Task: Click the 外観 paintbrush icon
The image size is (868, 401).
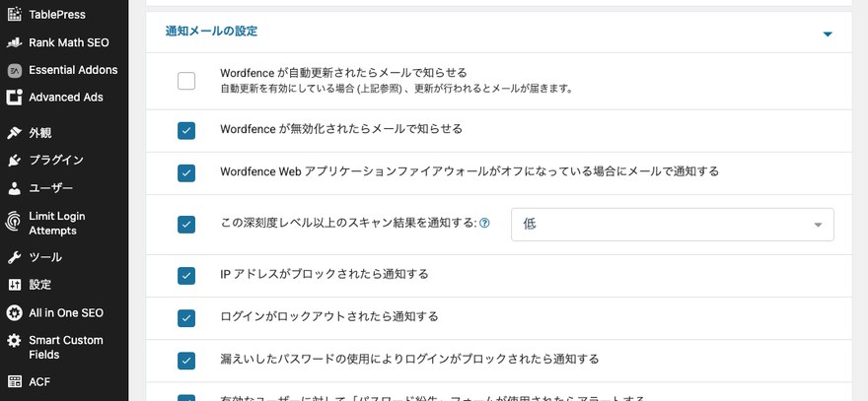Action: click(x=15, y=133)
